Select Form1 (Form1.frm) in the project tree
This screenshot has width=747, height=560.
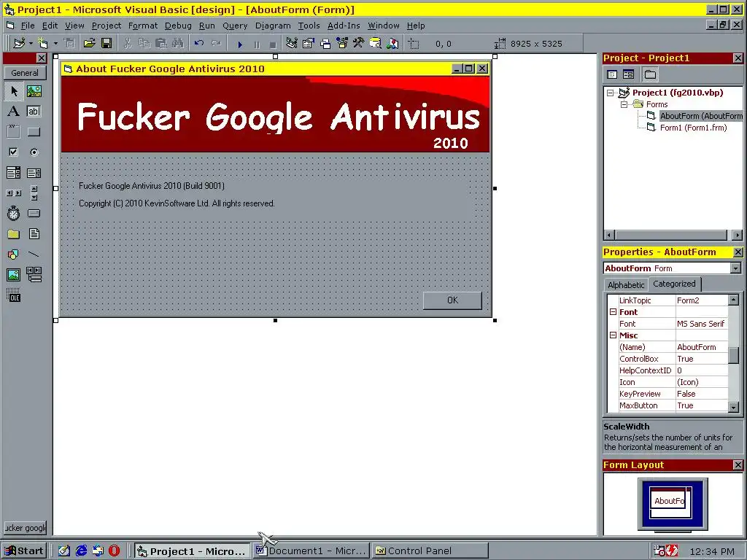pyautogui.click(x=693, y=128)
